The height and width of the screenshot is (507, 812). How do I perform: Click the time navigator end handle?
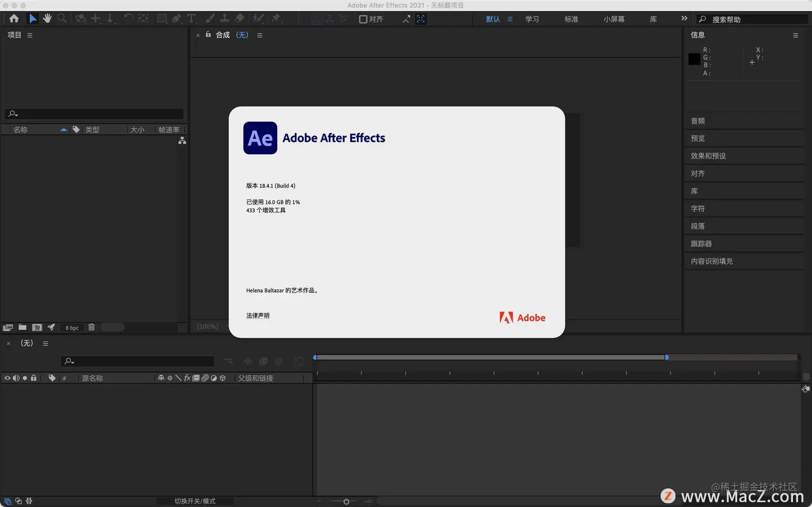(x=666, y=357)
